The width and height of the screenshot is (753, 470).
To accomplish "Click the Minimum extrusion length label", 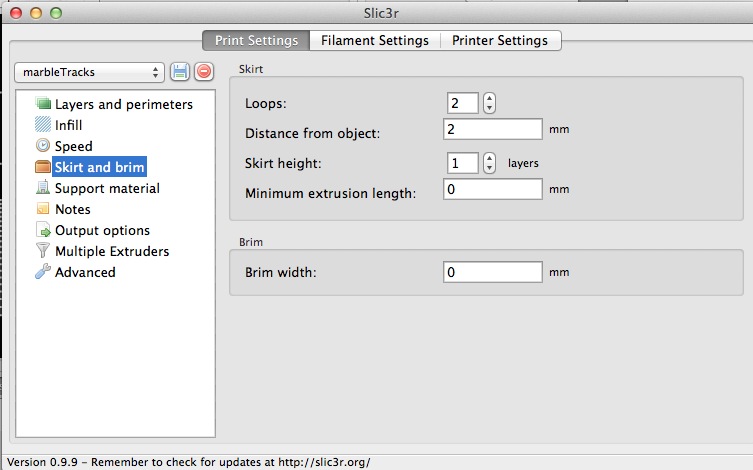I will click(330, 193).
